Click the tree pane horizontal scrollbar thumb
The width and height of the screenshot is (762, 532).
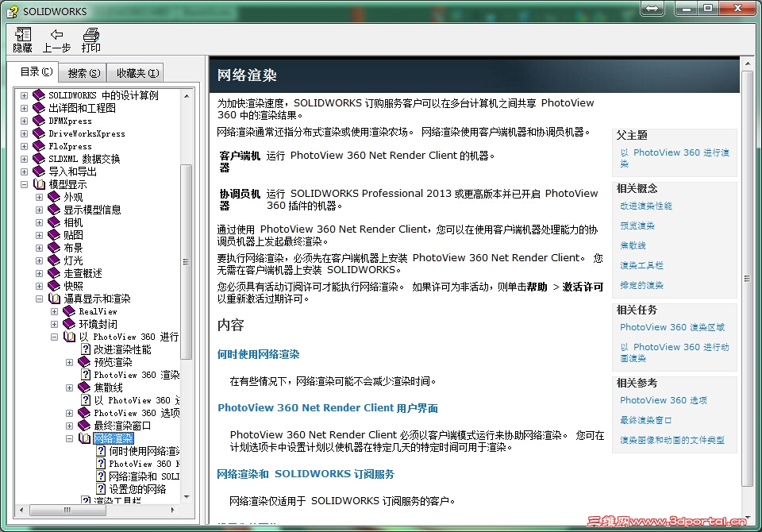point(67,510)
